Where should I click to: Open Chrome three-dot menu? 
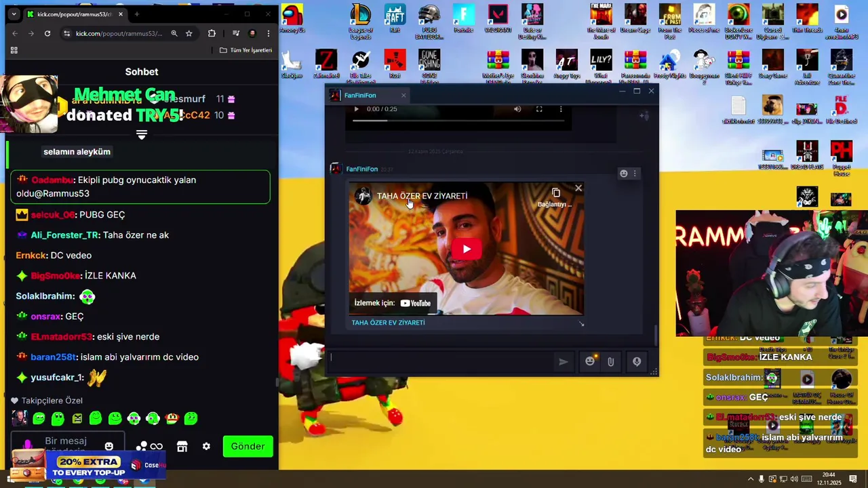[269, 33]
